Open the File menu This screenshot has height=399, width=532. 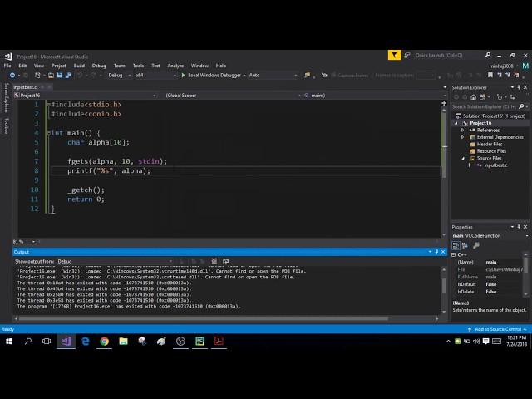[7, 66]
